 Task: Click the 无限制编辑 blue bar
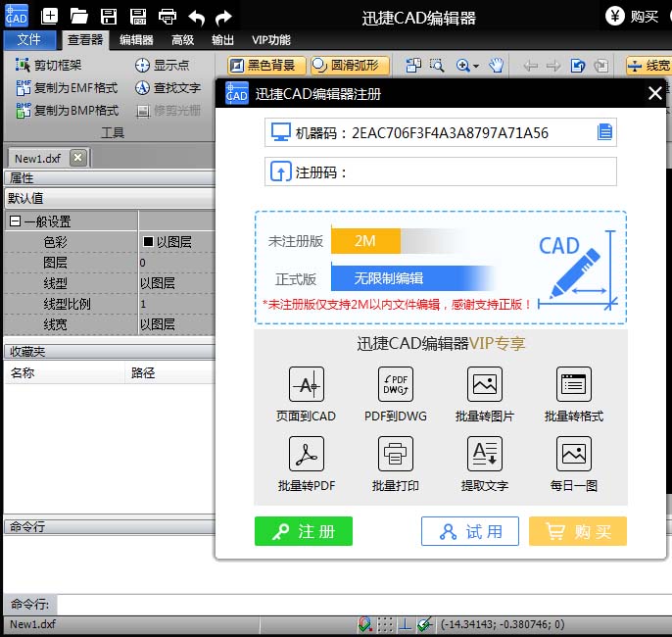413,278
